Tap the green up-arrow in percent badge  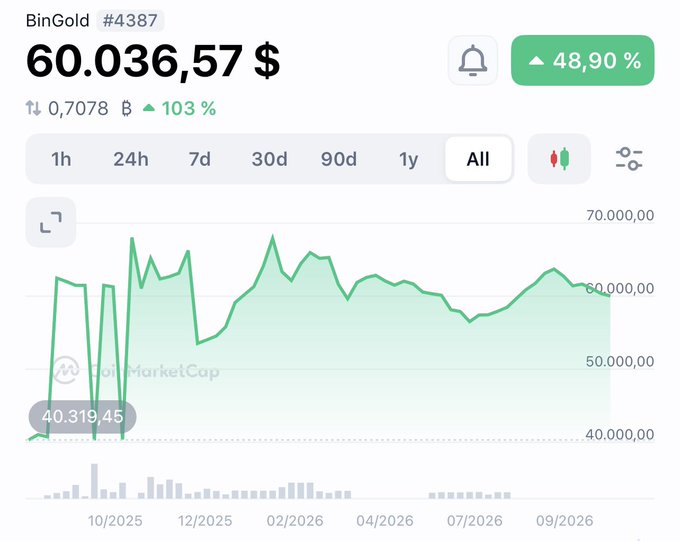pyautogui.click(x=536, y=61)
